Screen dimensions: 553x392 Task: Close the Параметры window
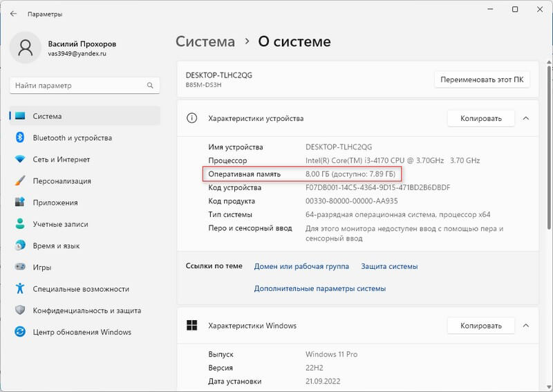pyautogui.click(x=540, y=9)
